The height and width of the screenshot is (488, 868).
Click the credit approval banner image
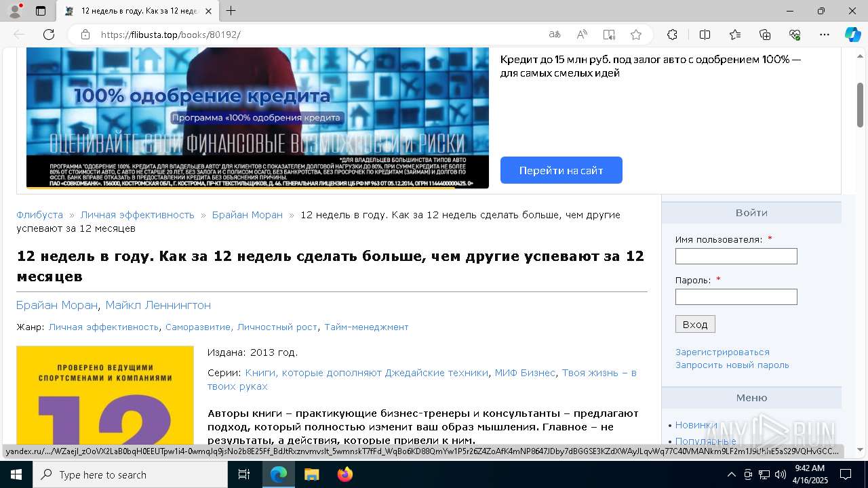[x=258, y=118]
